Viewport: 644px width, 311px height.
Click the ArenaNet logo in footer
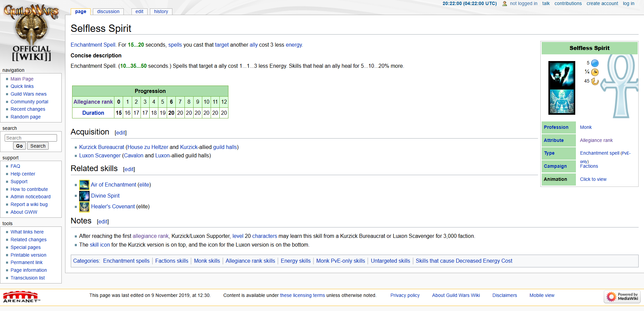pyautogui.click(x=21, y=297)
